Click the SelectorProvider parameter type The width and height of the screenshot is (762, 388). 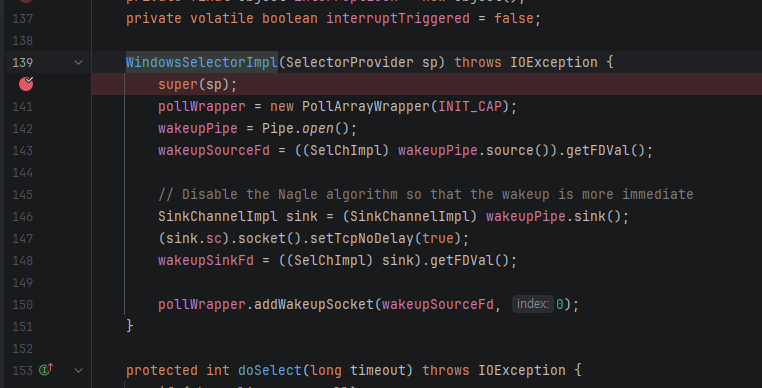pyautogui.click(x=349, y=62)
